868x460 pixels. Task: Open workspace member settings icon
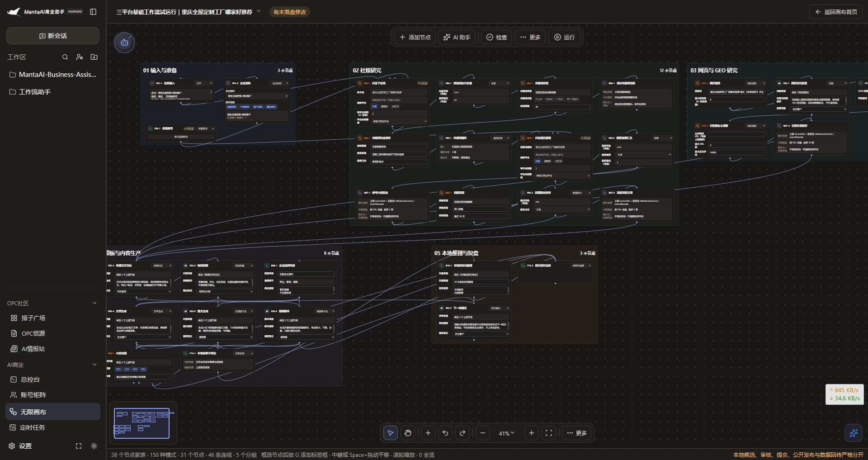[x=80, y=57]
